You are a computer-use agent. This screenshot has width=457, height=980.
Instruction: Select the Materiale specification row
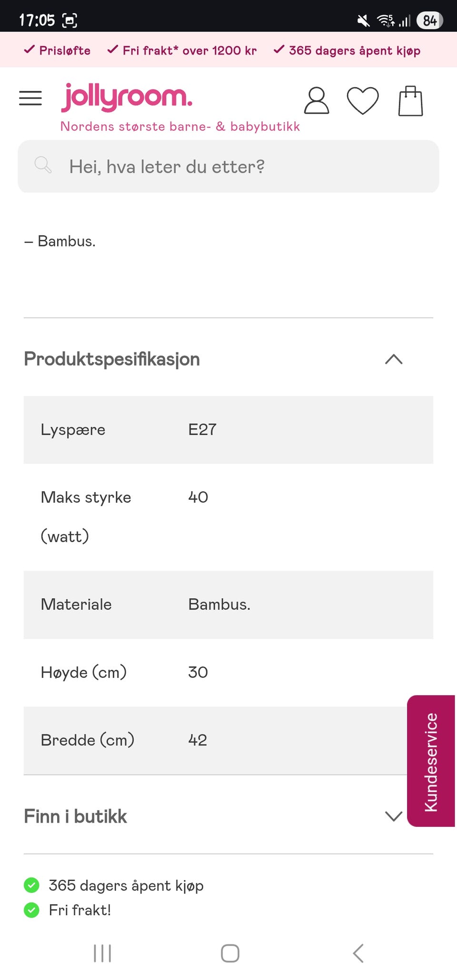228,605
